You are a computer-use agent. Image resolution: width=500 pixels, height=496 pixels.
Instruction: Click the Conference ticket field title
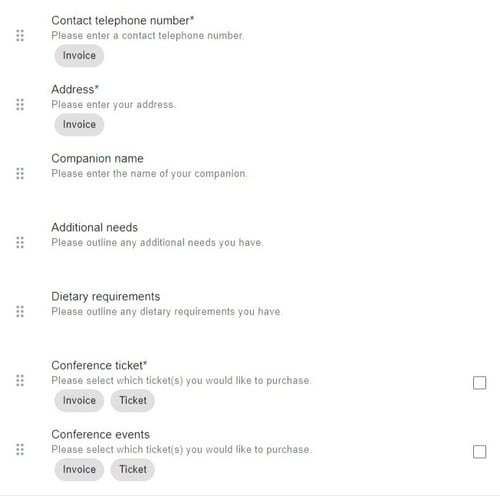[x=99, y=365]
